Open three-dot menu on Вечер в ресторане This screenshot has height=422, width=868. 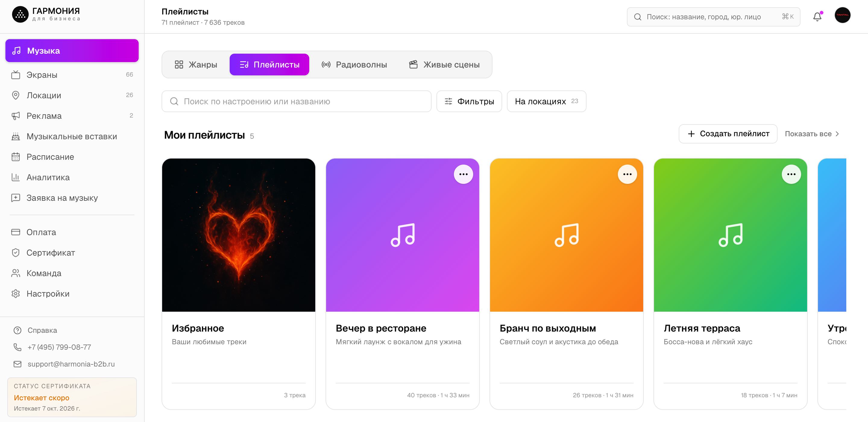point(463,174)
